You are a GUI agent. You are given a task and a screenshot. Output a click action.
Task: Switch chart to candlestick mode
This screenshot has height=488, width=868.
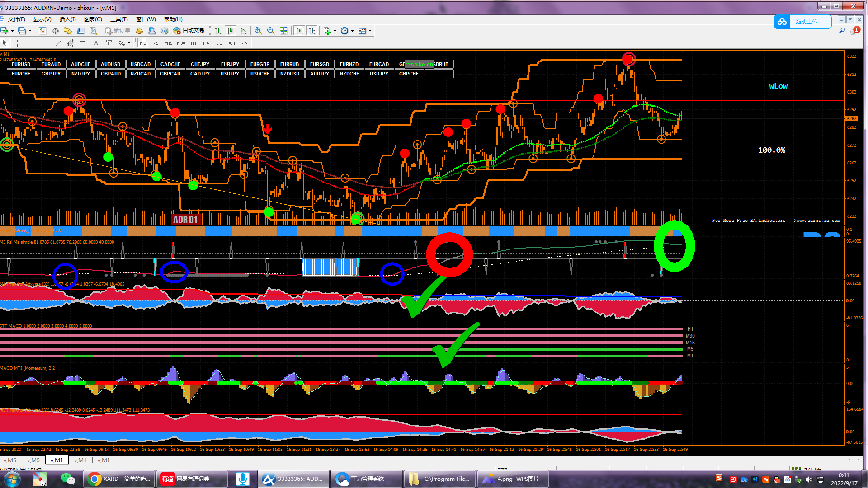coord(231,31)
